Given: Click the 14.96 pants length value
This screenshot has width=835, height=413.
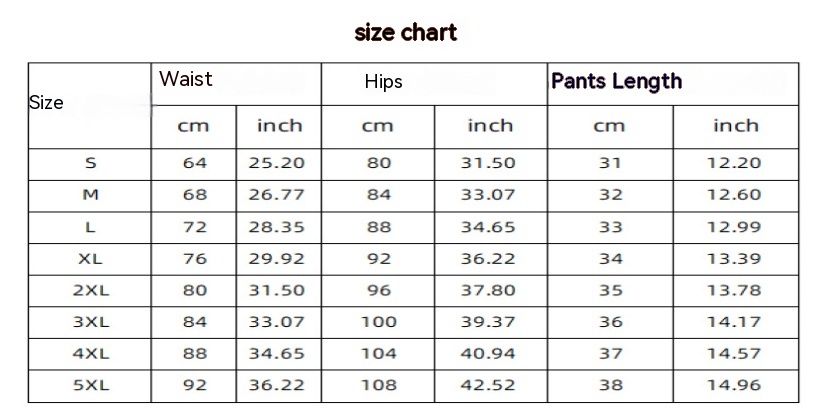Looking at the screenshot, I should point(734,386).
